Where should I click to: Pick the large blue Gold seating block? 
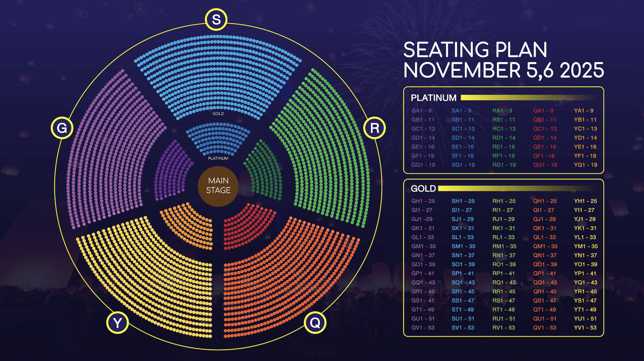pos(218,75)
